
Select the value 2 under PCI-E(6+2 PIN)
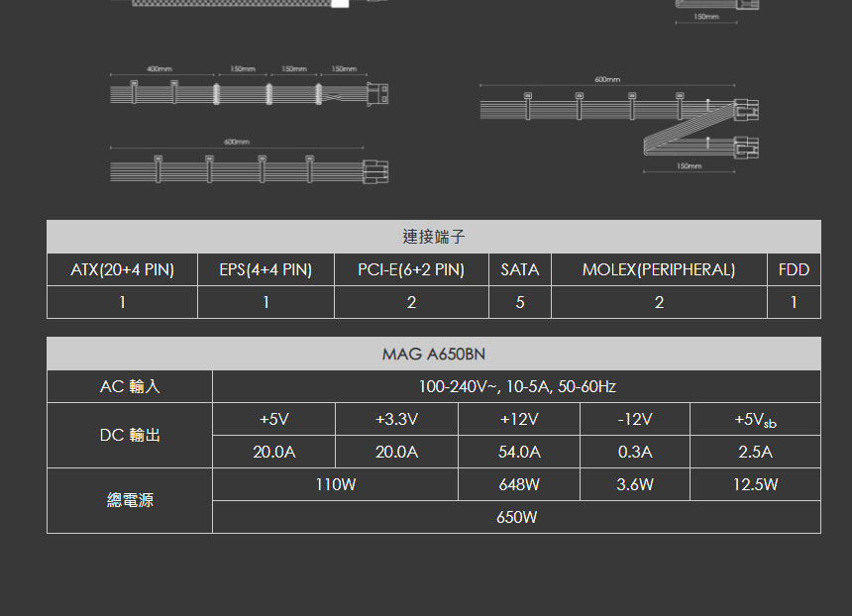click(x=411, y=302)
